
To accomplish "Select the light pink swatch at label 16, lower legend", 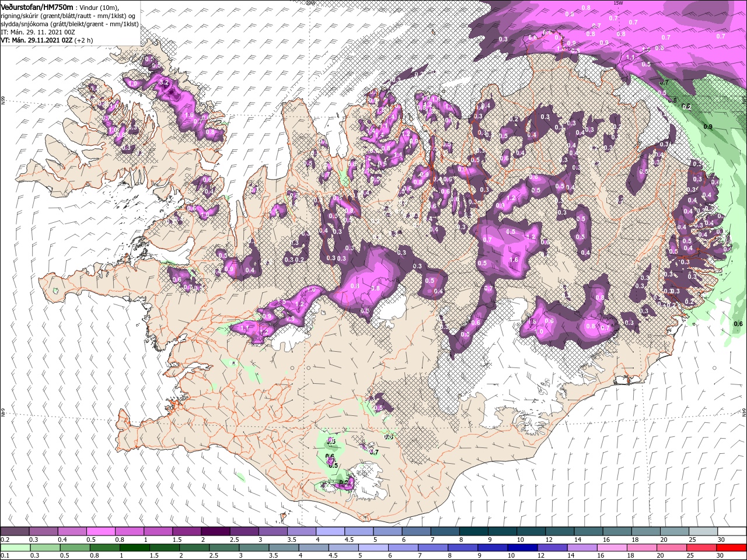I will click(x=611, y=548).
